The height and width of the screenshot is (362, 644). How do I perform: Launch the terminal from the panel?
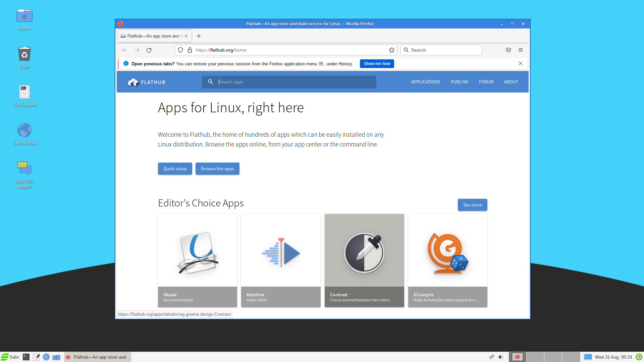coord(26,357)
